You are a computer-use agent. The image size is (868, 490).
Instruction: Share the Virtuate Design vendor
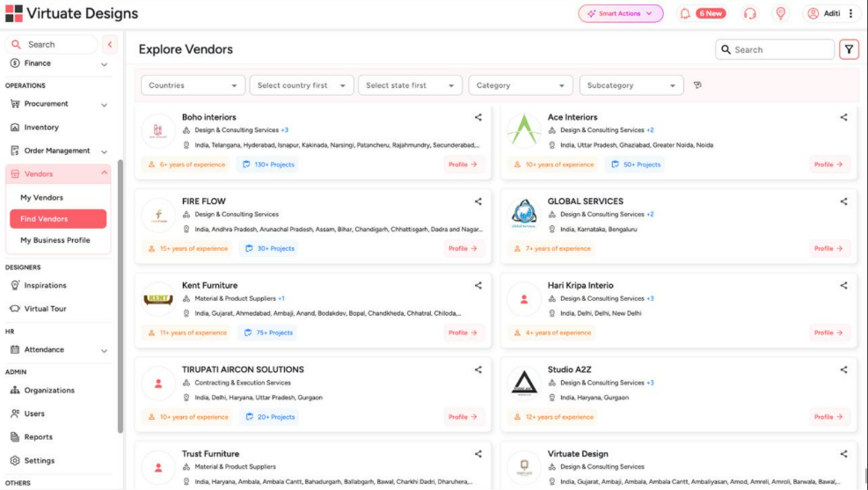point(843,454)
